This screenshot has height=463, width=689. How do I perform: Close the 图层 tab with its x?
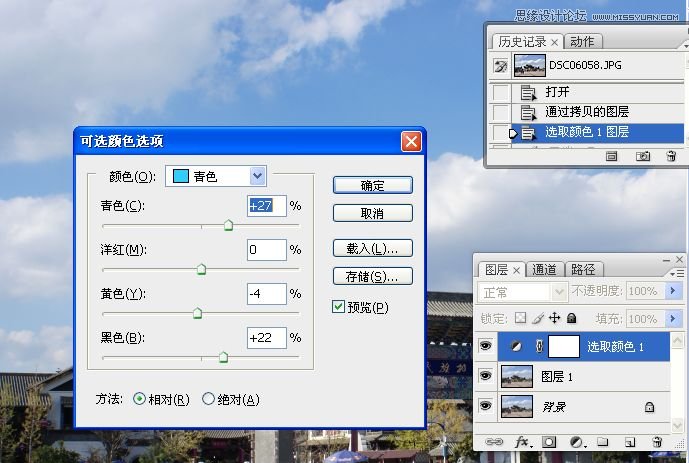coord(516,271)
